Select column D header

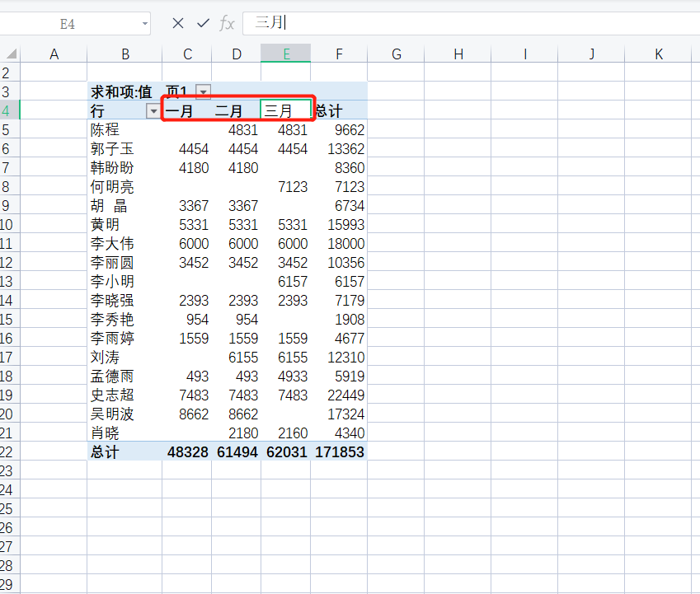(236, 54)
